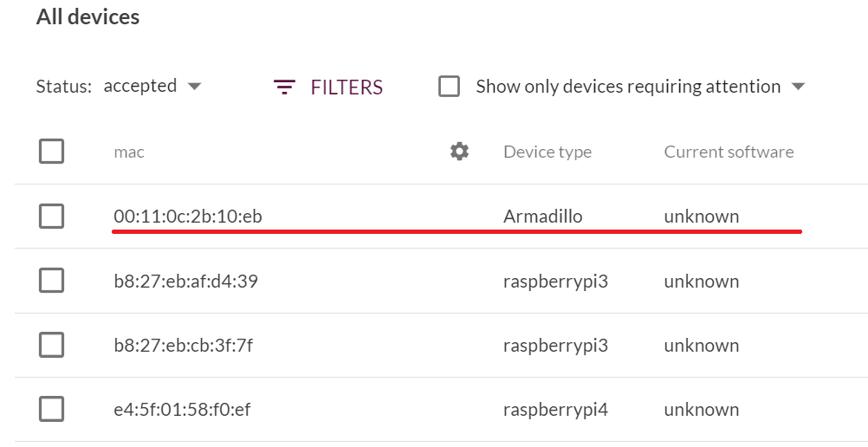Image resolution: width=868 pixels, height=447 pixels.
Task: Select checkbox for device e4:5f:01:58:f0:ef
Action: tap(51, 409)
